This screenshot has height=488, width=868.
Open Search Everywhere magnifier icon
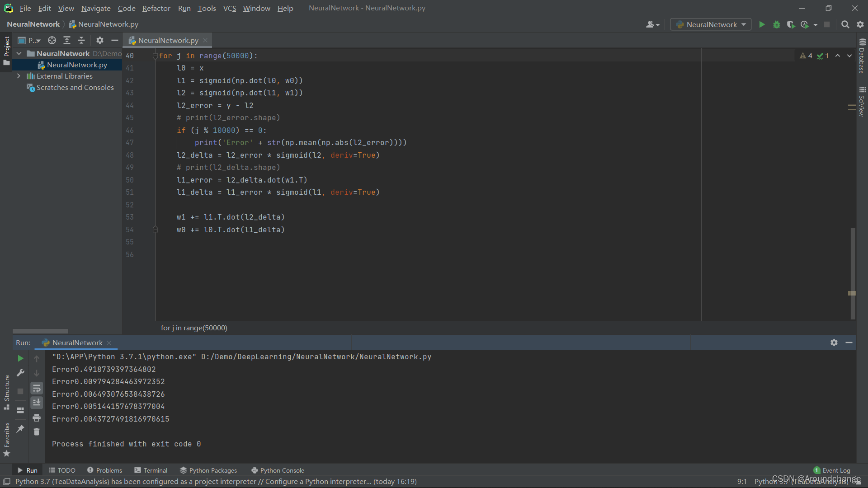[x=845, y=25]
